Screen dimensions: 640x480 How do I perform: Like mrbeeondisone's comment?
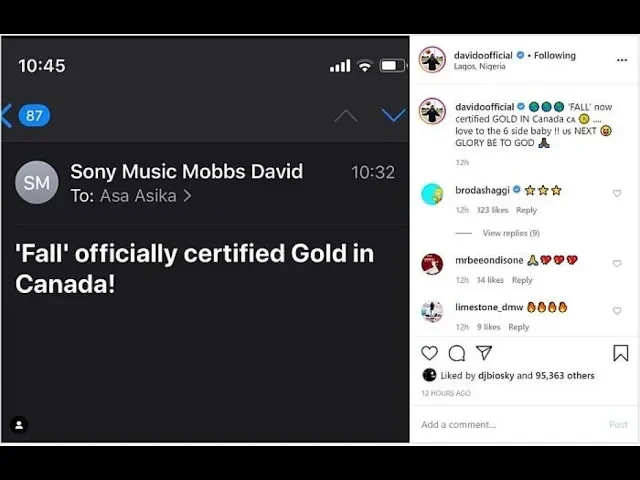click(x=617, y=264)
